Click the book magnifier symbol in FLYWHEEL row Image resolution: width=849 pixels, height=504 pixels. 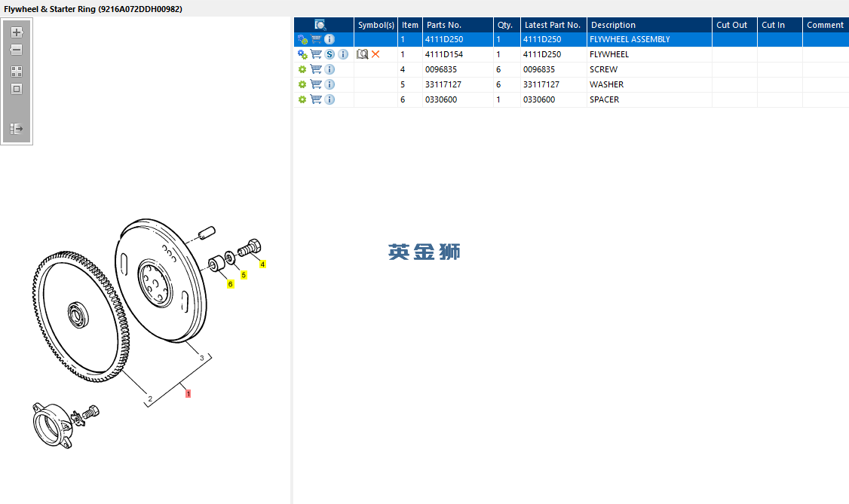click(x=362, y=54)
